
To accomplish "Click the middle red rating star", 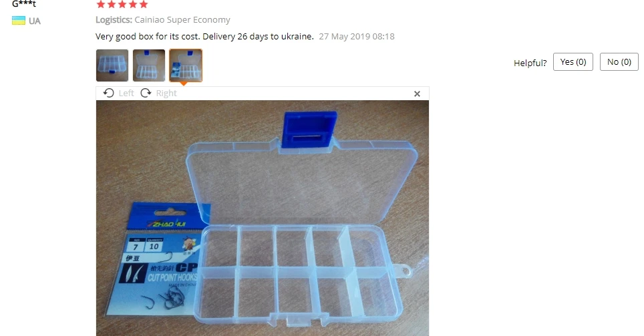I will pyautogui.click(x=122, y=4).
